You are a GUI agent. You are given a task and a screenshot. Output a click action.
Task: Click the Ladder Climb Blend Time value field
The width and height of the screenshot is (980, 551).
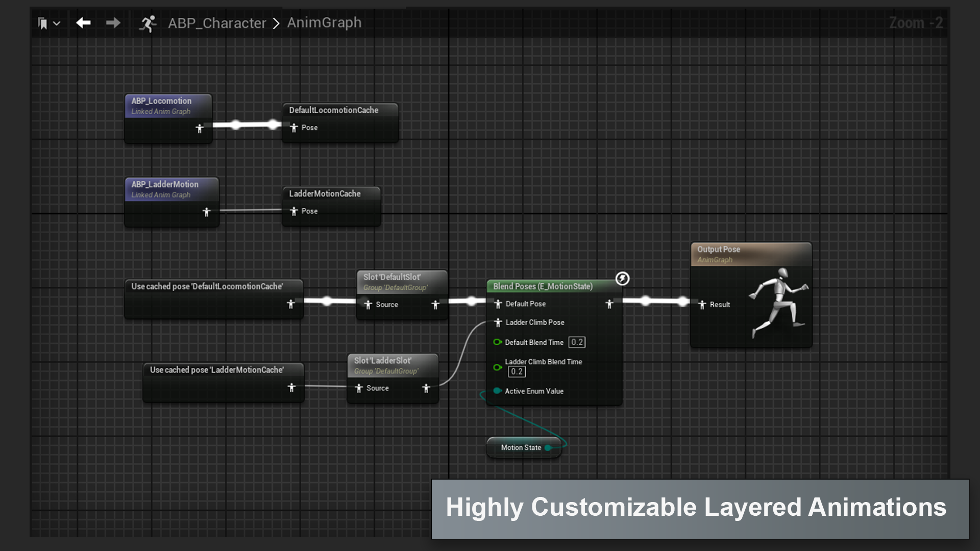coord(517,372)
